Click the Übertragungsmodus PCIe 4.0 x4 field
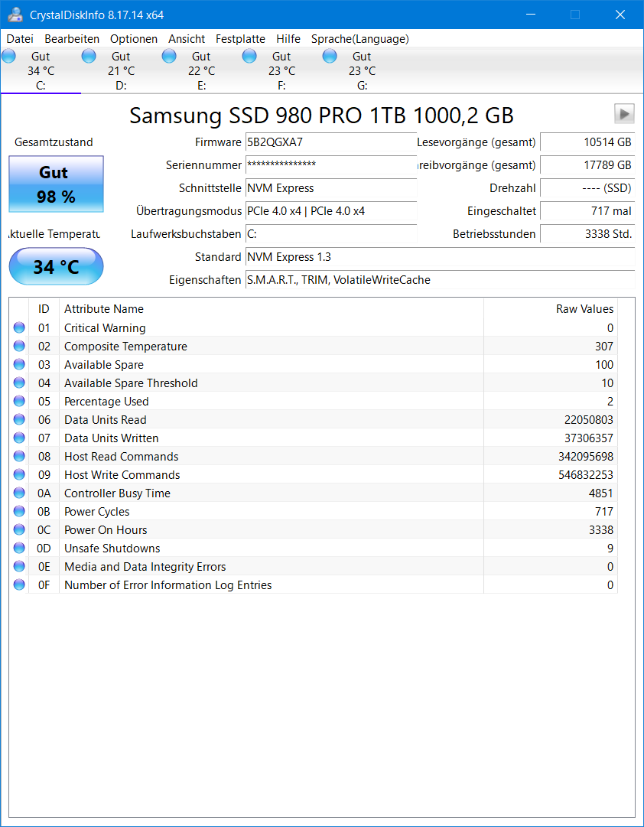644x827 pixels. pyautogui.click(x=331, y=211)
